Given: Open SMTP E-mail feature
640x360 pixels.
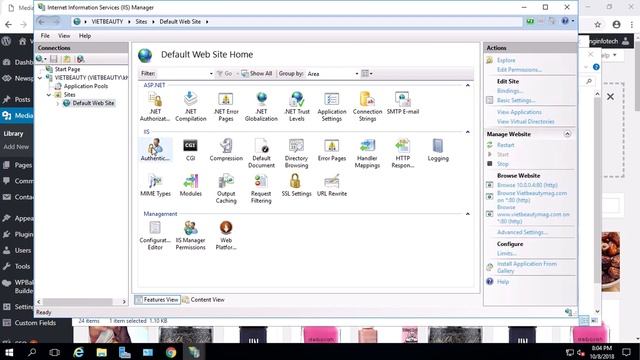Looking at the screenshot, I should (403, 103).
